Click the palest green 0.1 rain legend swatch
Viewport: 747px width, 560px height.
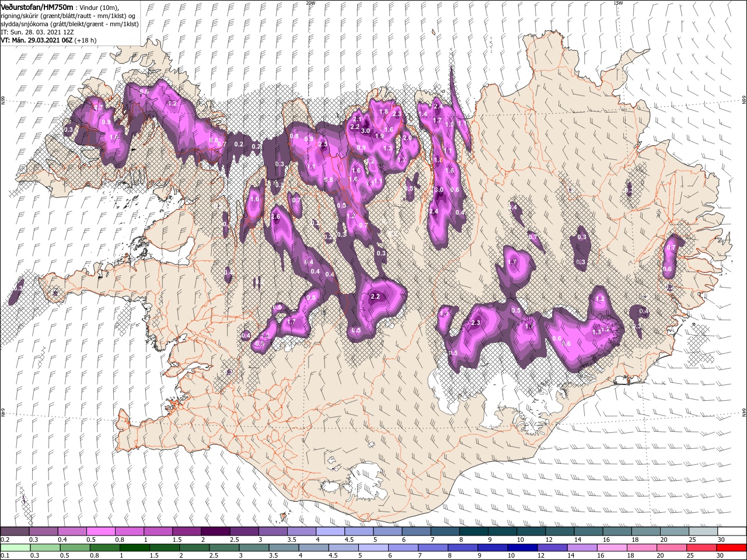pos(15,548)
